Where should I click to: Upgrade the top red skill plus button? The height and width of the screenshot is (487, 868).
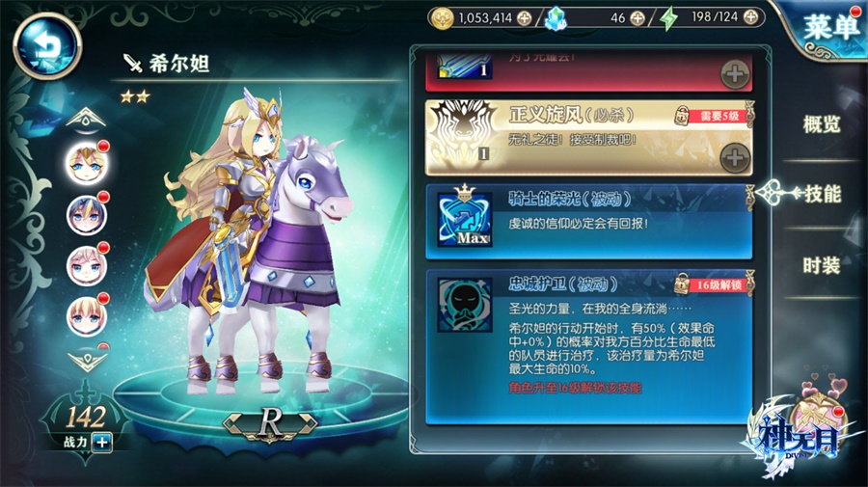point(735,74)
